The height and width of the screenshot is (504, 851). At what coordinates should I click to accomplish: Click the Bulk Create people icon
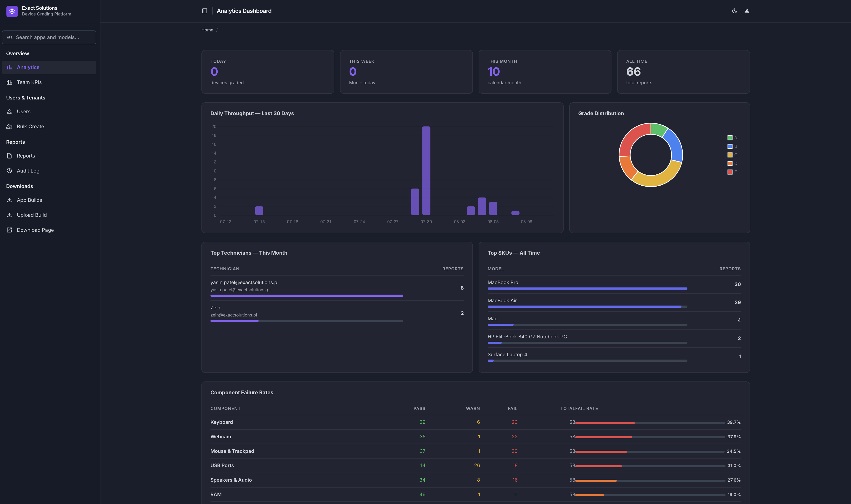click(x=10, y=126)
